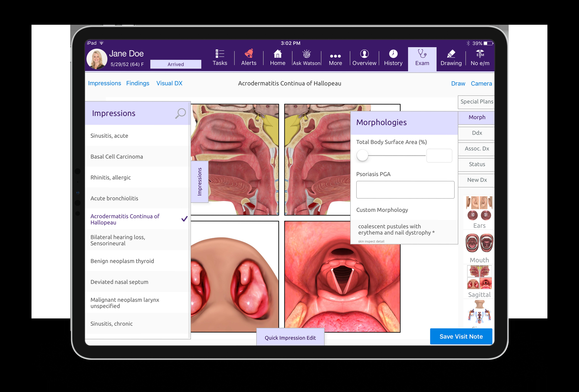Uncheck Acrodermatitis Continua of Hallopeau checkmark
Image resolution: width=579 pixels, height=392 pixels.
pos(184,219)
